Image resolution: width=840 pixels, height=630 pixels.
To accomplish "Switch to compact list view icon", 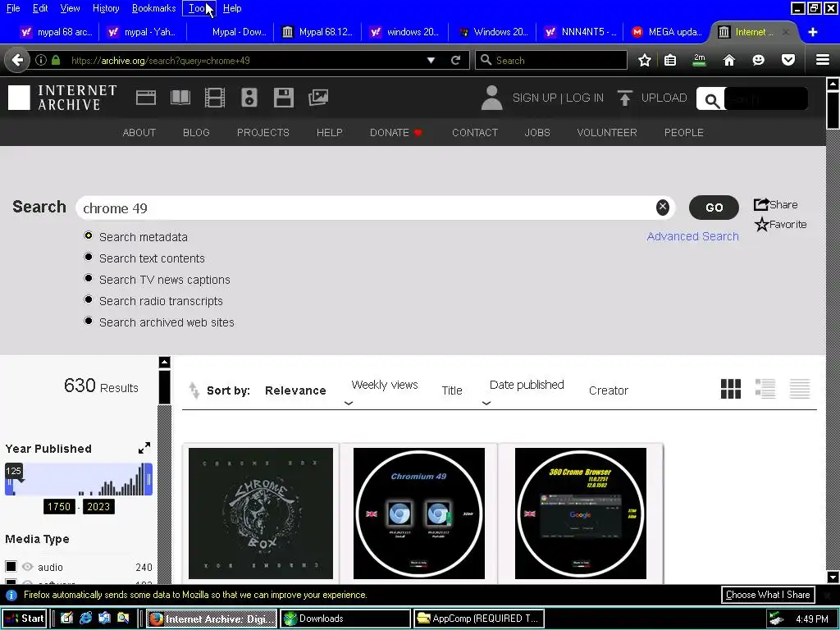I will pyautogui.click(x=799, y=389).
